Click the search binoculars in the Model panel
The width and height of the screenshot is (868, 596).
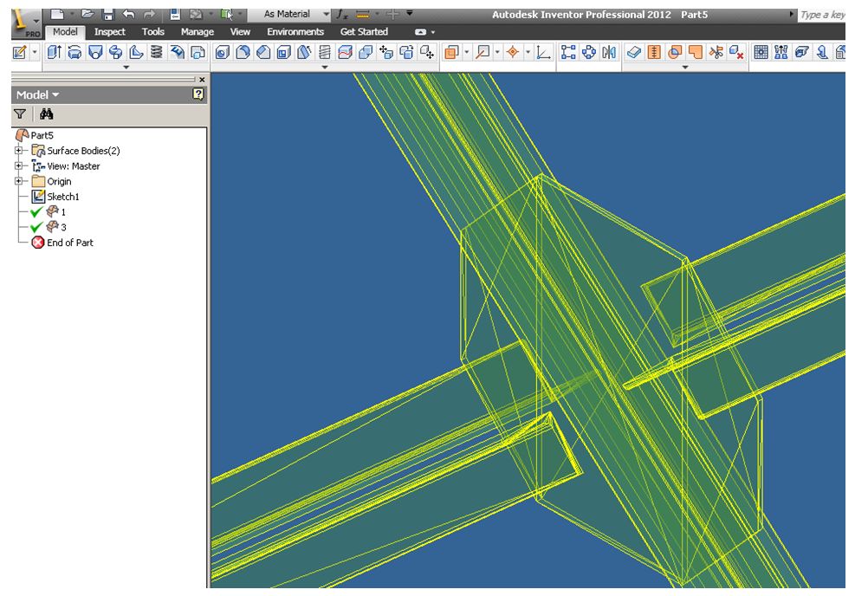(47, 113)
